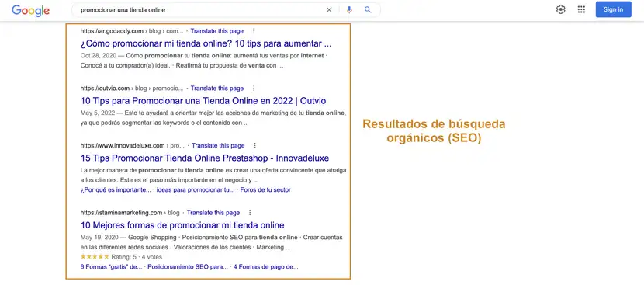Screen dimensions: 644x285
Task: Click the magnifying glass search icon
Action: pyautogui.click(x=368, y=10)
